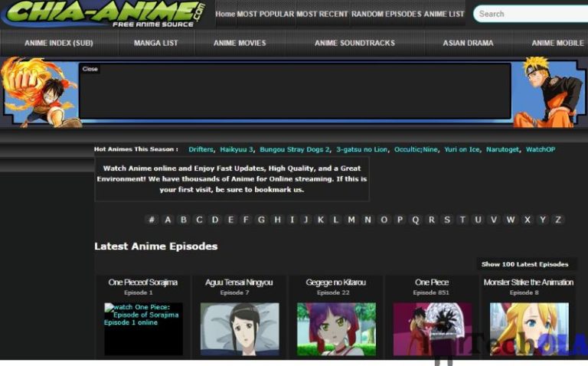Select letter R in index

(432, 220)
